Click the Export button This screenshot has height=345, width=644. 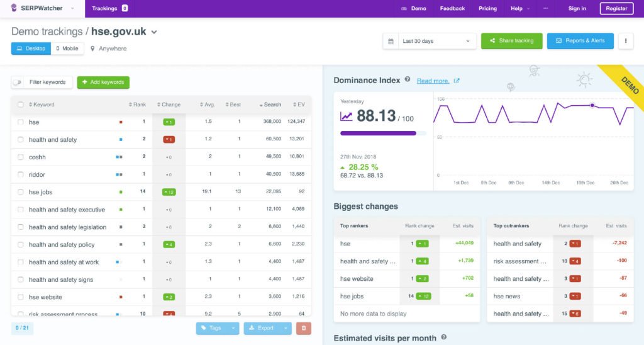pyautogui.click(x=262, y=328)
